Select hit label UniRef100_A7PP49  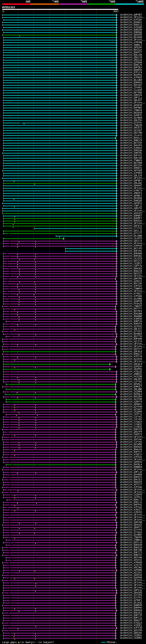point(131,246)
